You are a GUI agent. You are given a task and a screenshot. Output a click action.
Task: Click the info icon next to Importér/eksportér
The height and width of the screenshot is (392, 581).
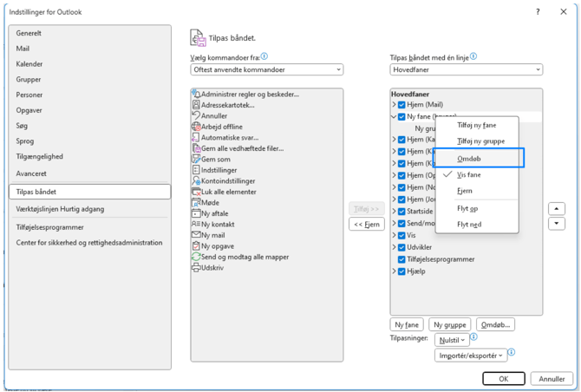click(512, 353)
